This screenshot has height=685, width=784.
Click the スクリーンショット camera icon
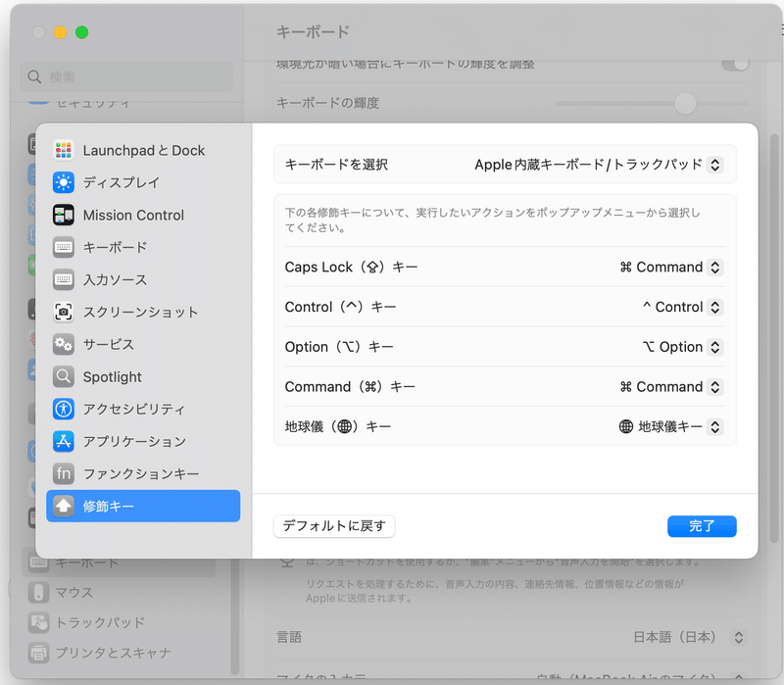click(x=64, y=312)
